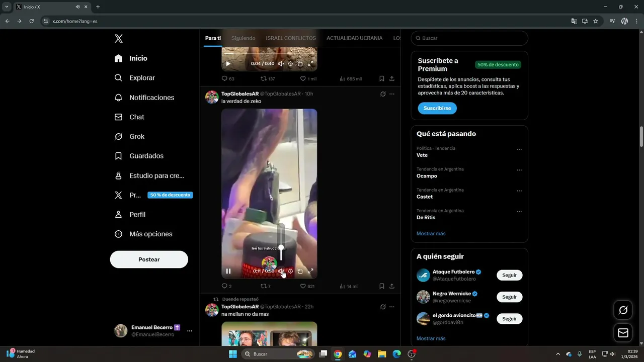Open options for the Castet trend
Viewport: 644px width, 362px height.
[x=519, y=191]
